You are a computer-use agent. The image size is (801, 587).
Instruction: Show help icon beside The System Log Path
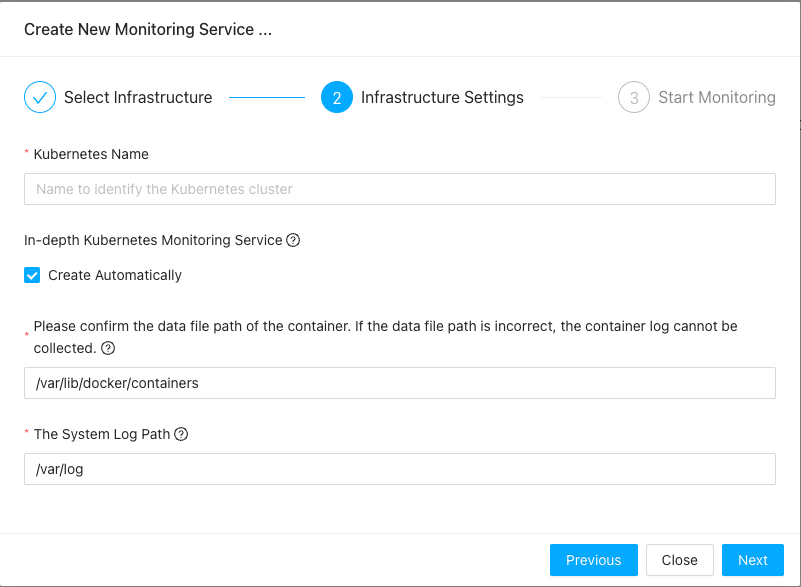[x=181, y=435]
